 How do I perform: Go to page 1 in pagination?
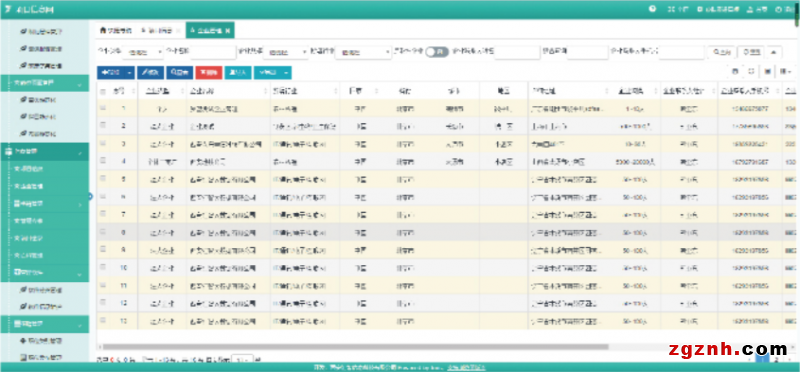click(x=762, y=359)
